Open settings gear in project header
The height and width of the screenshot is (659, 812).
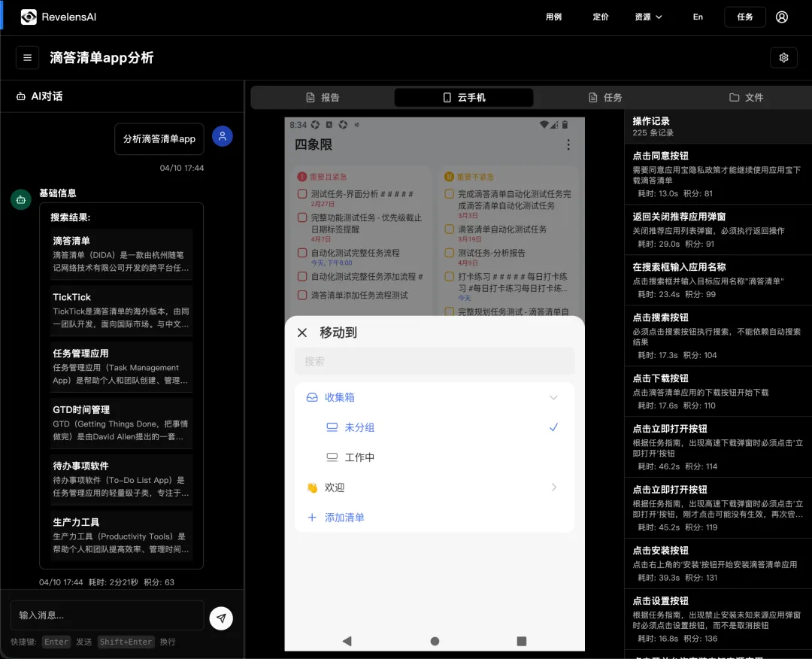point(783,57)
